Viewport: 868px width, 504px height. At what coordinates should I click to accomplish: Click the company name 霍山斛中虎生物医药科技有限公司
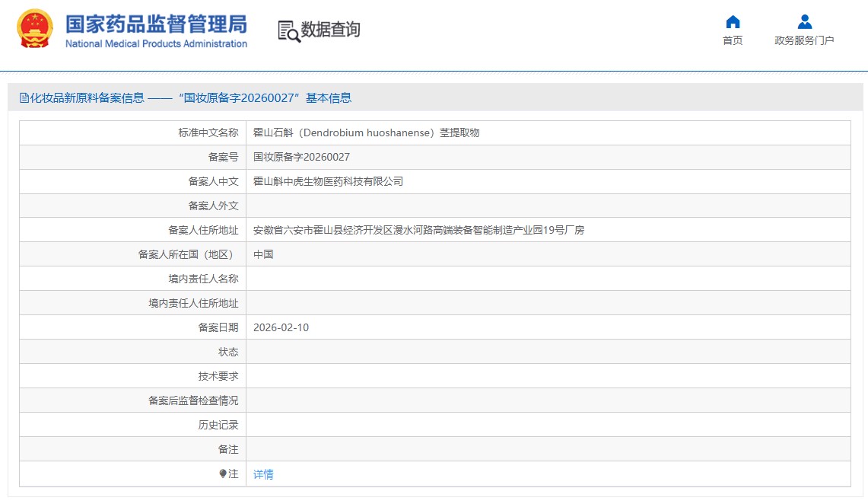click(x=328, y=181)
